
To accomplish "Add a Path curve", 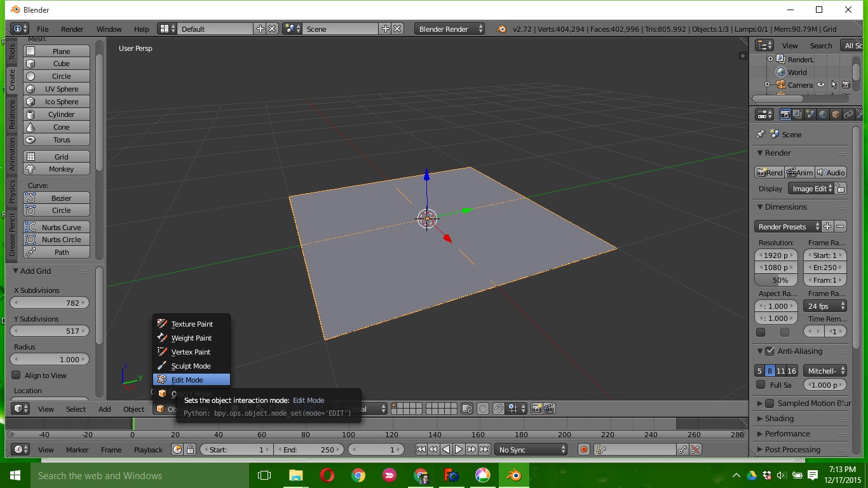I will tap(57, 252).
